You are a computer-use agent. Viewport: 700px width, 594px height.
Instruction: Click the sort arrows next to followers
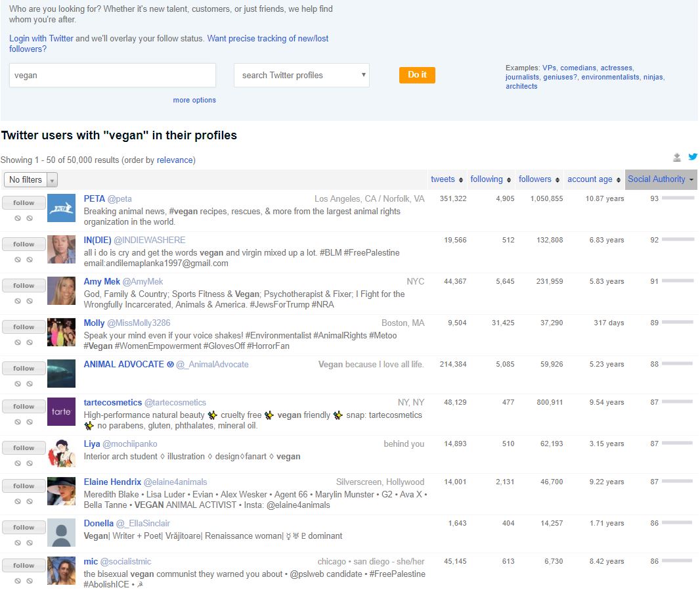557,180
